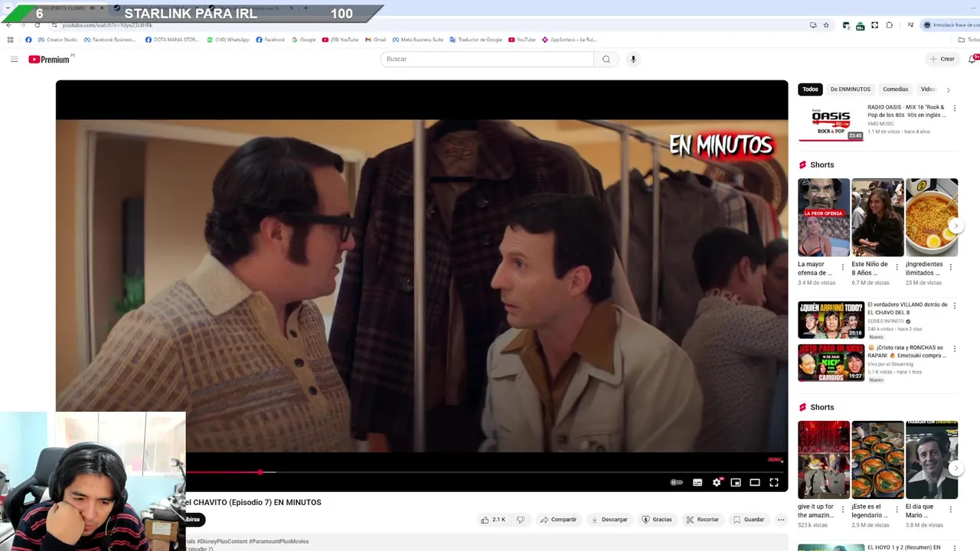Open 'El día que Mario' Short

[x=931, y=459]
